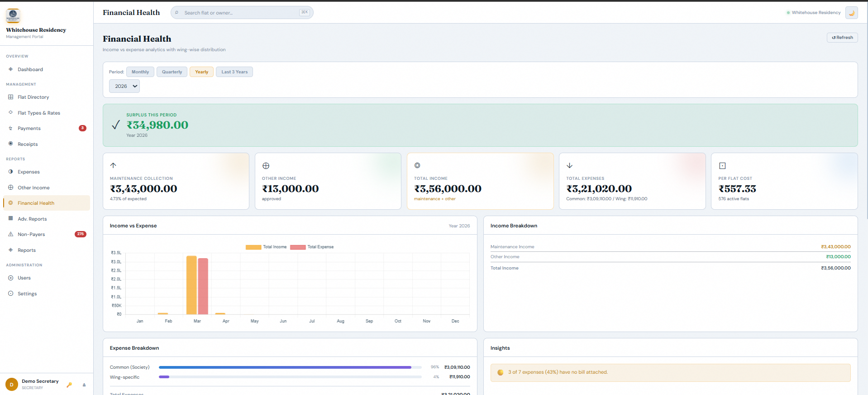Go to the Expenses report page
Image resolution: width=868 pixels, height=395 pixels.
pos(29,172)
